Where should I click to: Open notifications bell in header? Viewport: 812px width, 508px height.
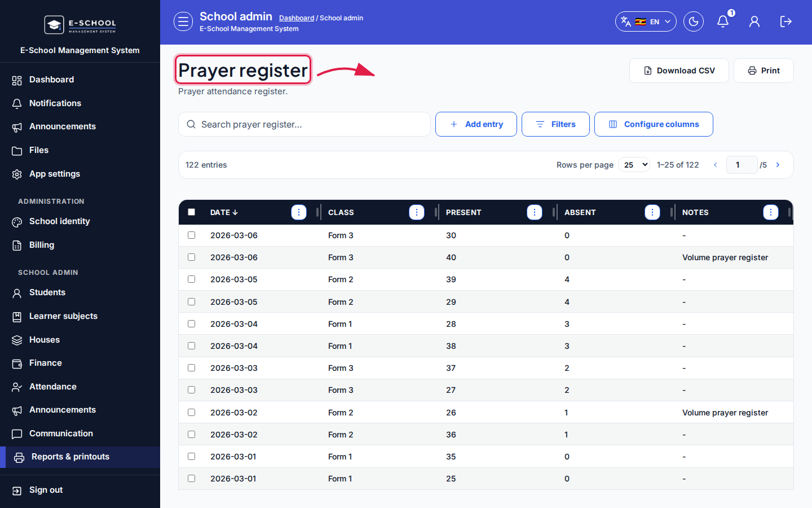(x=723, y=21)
